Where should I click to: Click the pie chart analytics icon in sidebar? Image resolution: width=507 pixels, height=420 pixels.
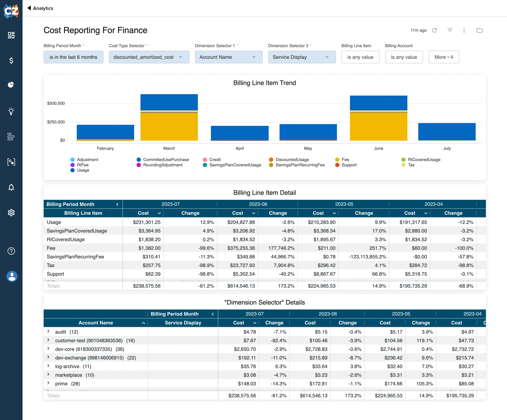[11, 85]
